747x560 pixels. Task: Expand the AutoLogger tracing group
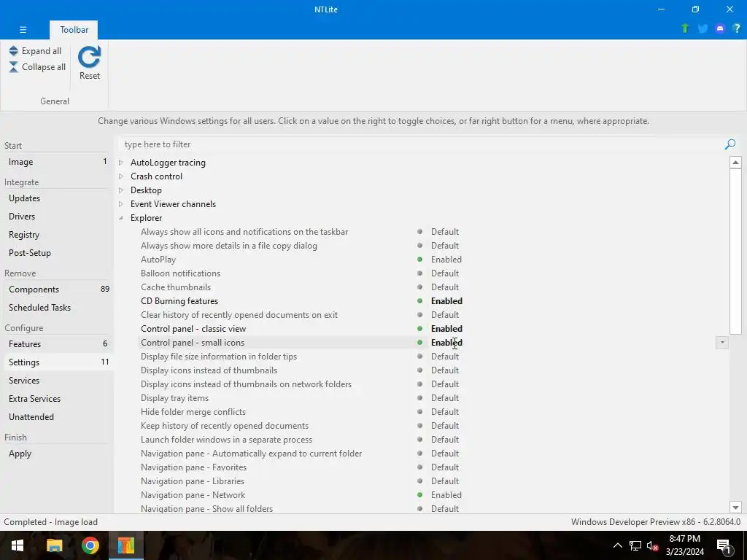point(121,163)
